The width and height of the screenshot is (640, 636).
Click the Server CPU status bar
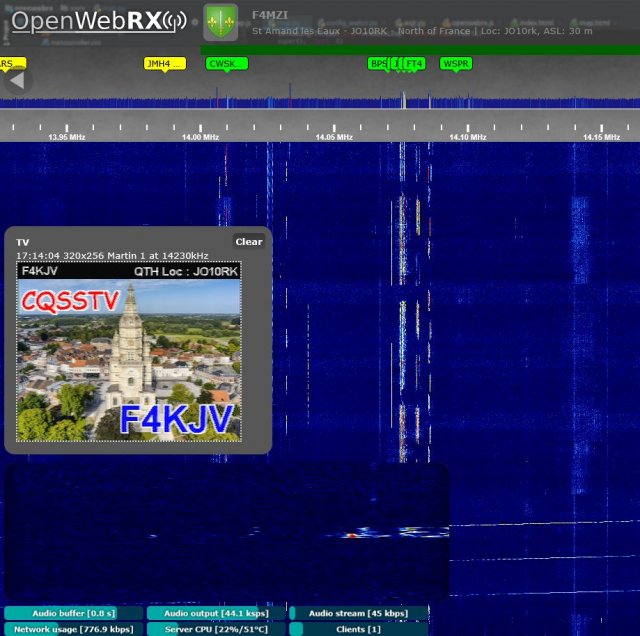point(216,629)
